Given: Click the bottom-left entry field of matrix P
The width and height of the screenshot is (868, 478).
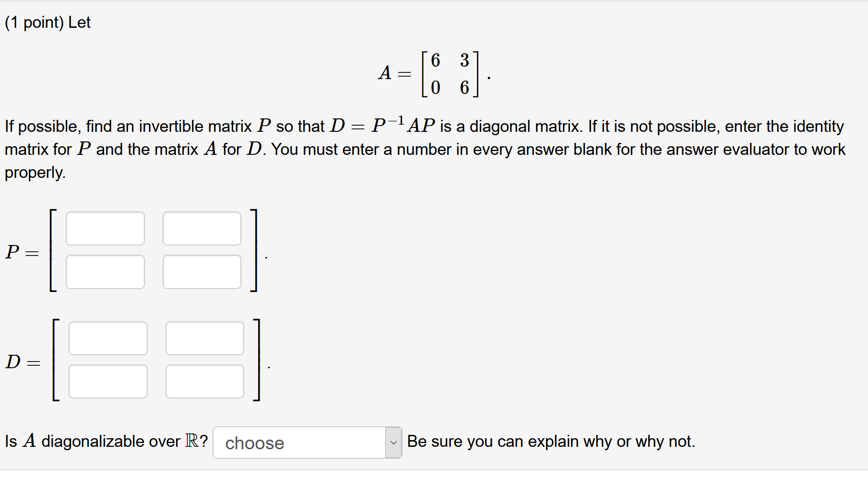Looking at the screenshot, I should click(x=105, y=271).
